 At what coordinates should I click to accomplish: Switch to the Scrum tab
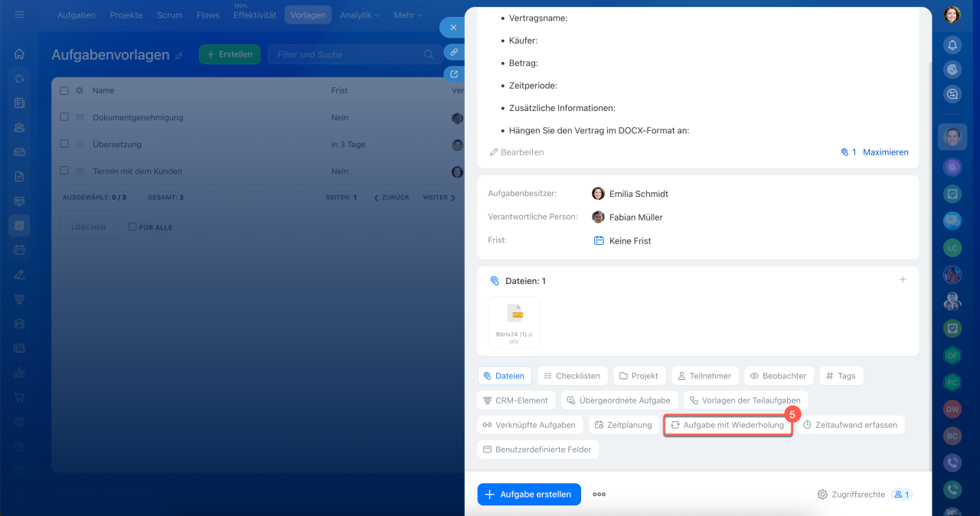click(169, 15)
